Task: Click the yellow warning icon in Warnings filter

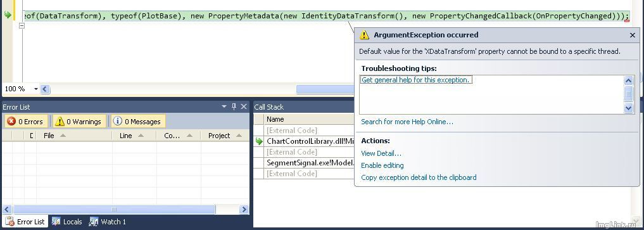Action: coord(60,121)
